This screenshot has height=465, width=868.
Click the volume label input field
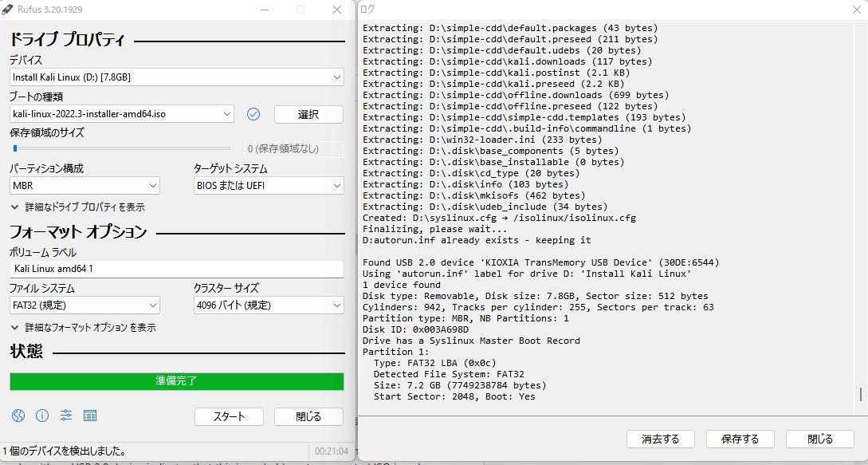pyautogui.click(x=177, y=269)
